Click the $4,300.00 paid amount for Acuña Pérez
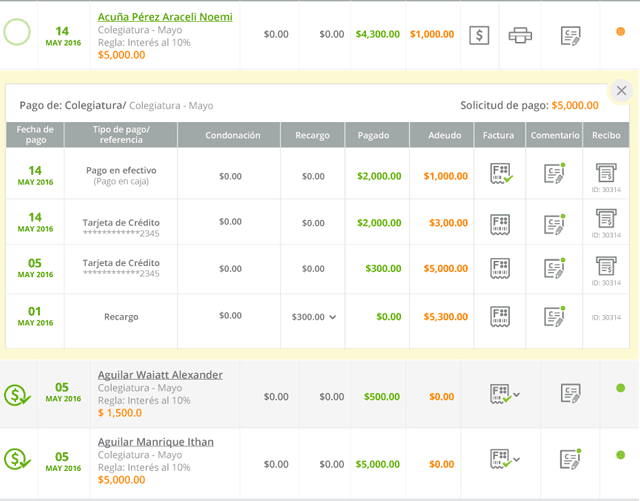 [378, 34]
